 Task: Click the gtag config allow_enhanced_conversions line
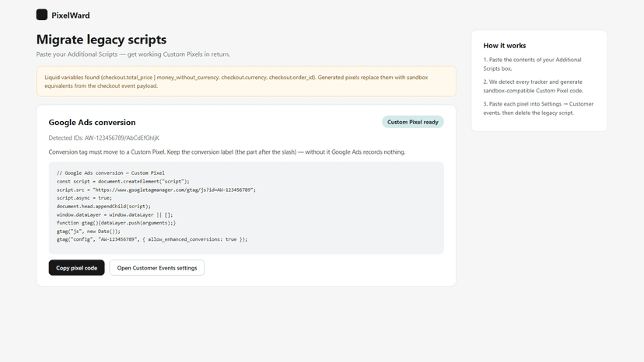(152, 239)
